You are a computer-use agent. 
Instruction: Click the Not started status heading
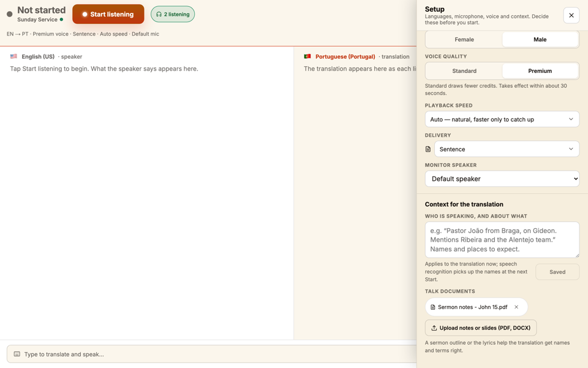[x=41, y=10]
